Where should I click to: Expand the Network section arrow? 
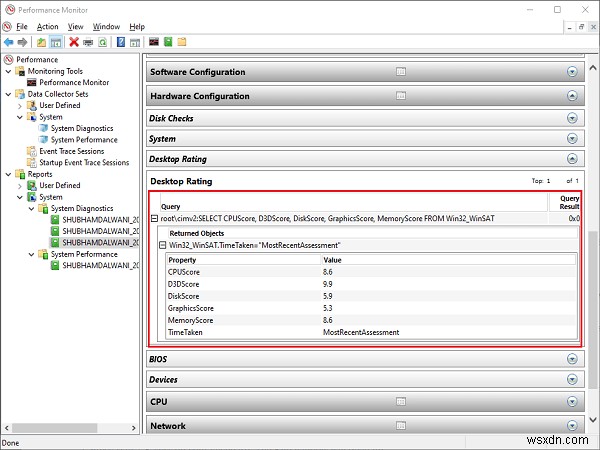coord(572,425)
